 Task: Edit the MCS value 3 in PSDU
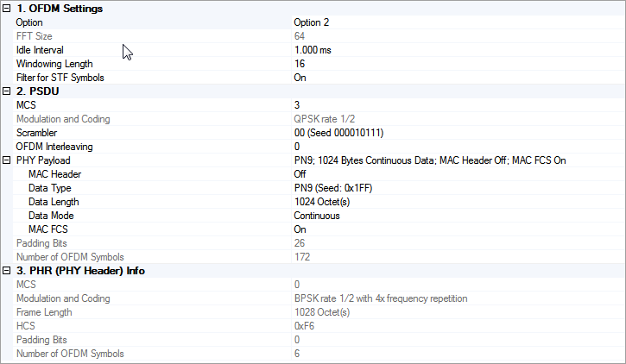tap(297, 105)
